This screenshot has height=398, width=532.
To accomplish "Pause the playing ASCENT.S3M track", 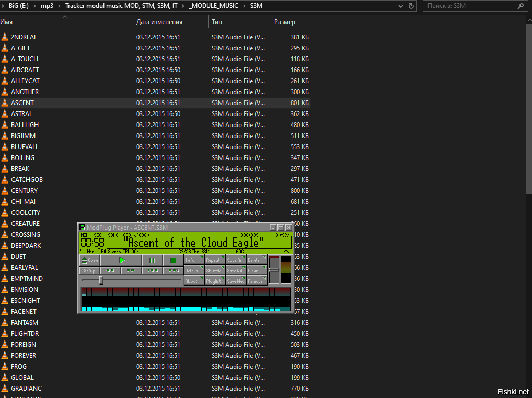I will point(152,260).
